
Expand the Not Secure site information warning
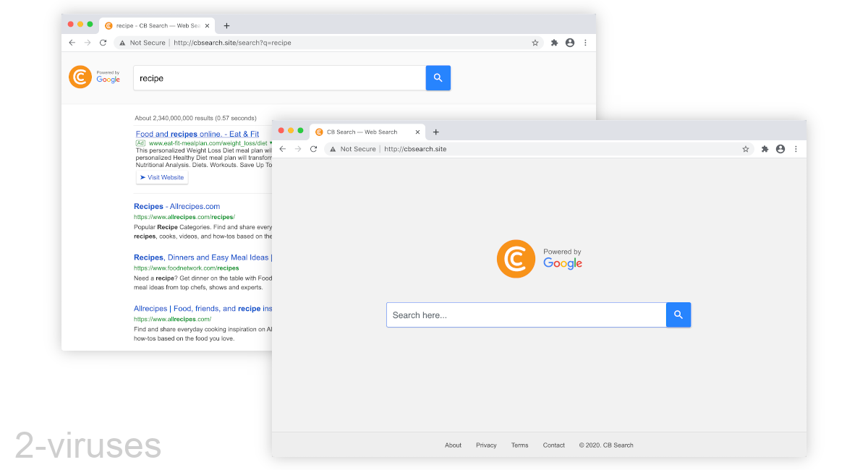click(352, 148)
